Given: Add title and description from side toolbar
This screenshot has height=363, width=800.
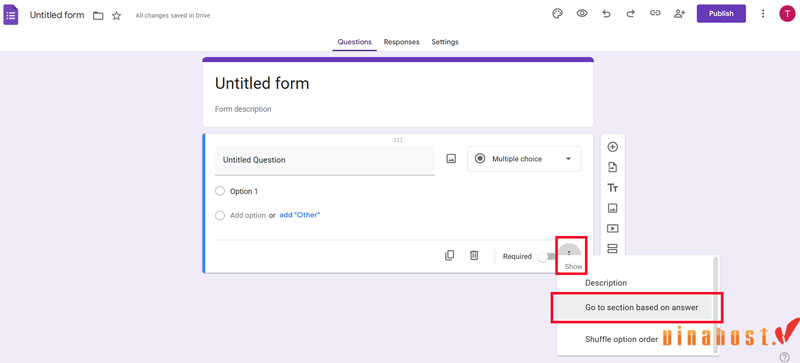Looking at the screenshot, I should 613,188.
